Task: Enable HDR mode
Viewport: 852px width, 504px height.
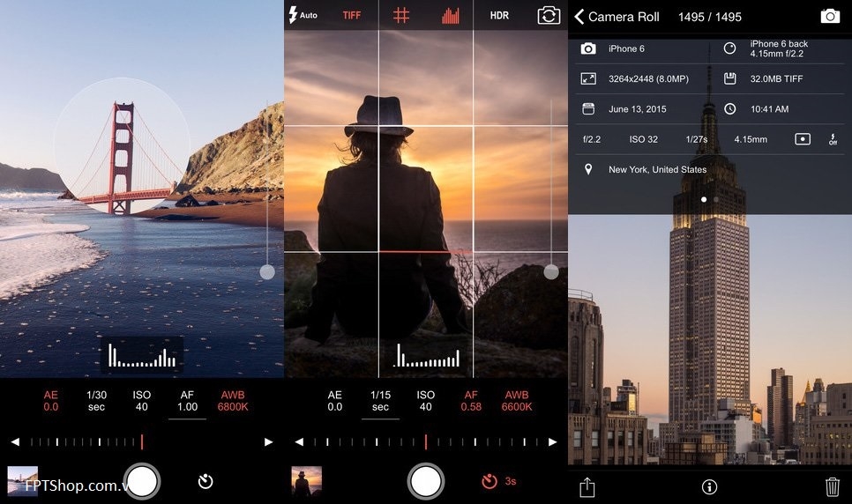Action: pyautogui.click(x=499, y=15)
